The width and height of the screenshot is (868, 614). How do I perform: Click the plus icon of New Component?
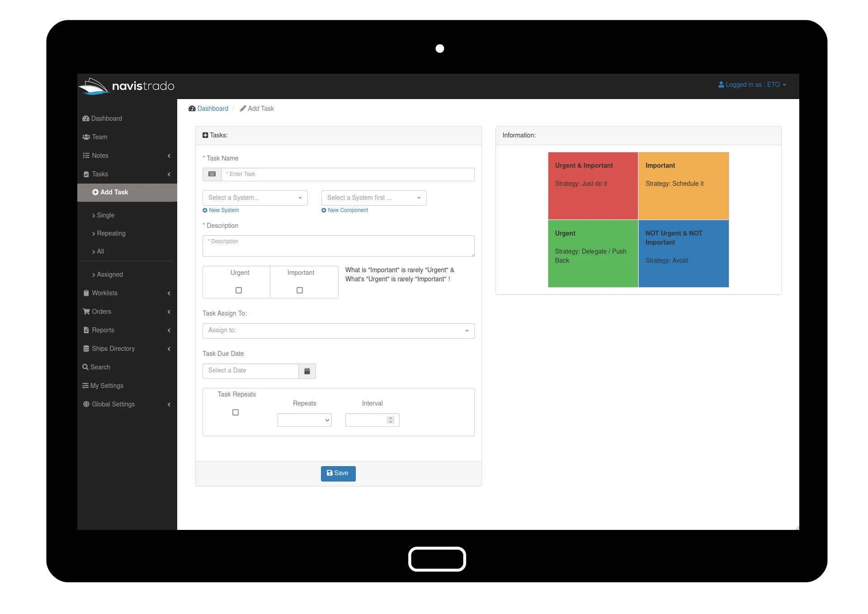tap(324, 210)
